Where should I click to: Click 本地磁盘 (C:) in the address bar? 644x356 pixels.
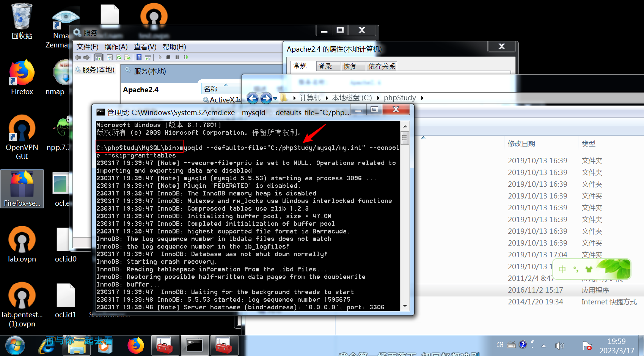352,98
